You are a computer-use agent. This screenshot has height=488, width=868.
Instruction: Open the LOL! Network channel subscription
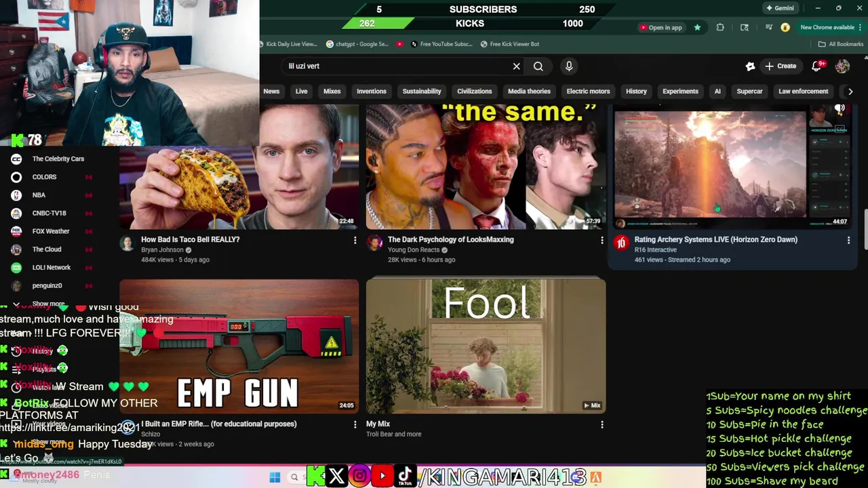point(51,267)
